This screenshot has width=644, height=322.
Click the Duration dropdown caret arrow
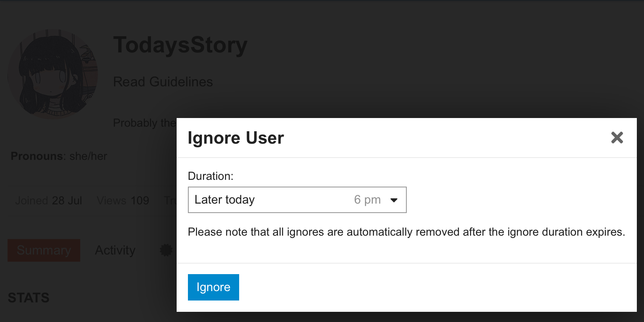[x=394, y=200]
